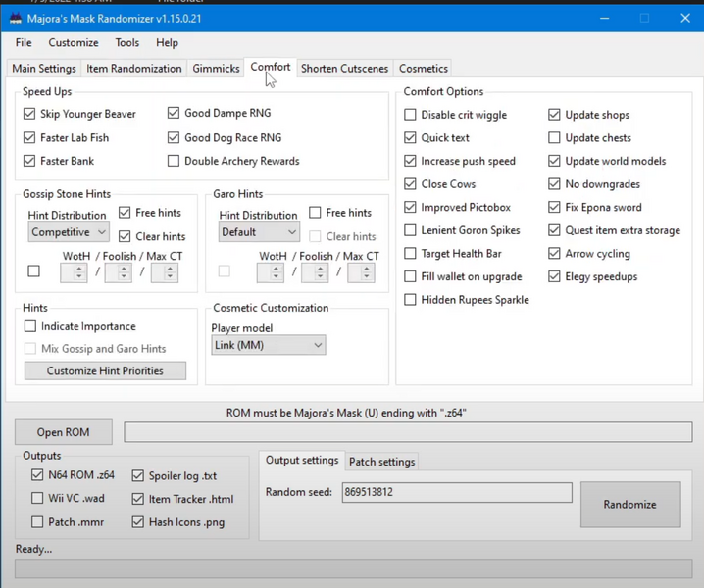Uncheck Gossip Stone Clear hints

tap(125, 236)
